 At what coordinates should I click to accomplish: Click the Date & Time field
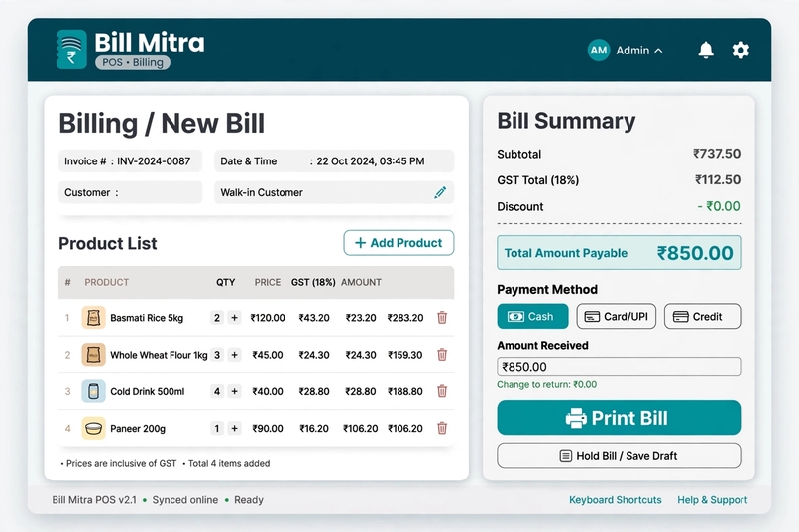[x=334, y=160]
